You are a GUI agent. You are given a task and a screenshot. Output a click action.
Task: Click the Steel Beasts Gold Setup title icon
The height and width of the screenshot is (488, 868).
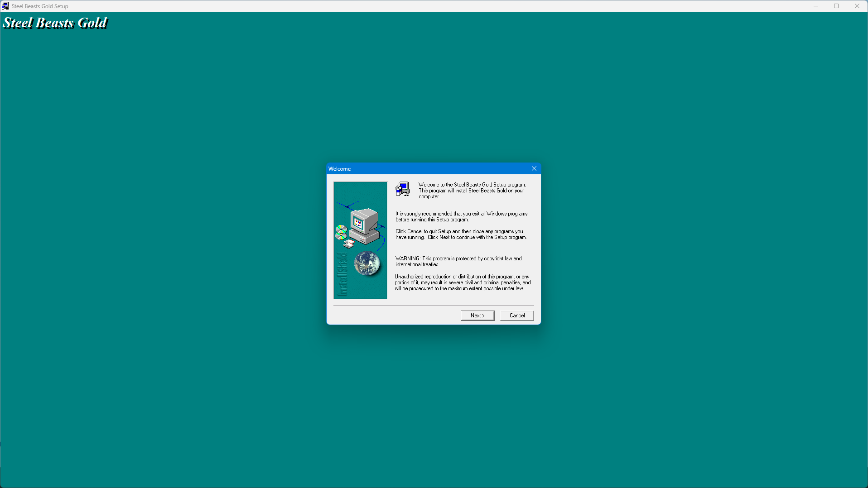click(x=5, y=6)
